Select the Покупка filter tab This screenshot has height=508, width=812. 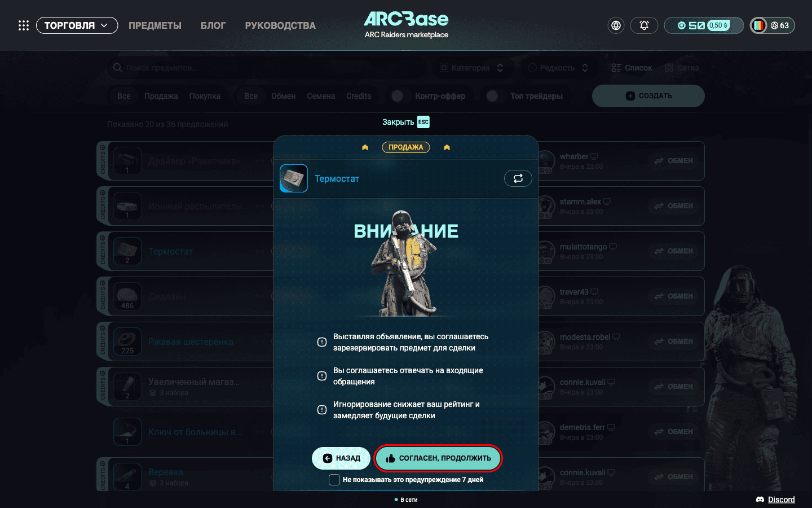[205, 96]
